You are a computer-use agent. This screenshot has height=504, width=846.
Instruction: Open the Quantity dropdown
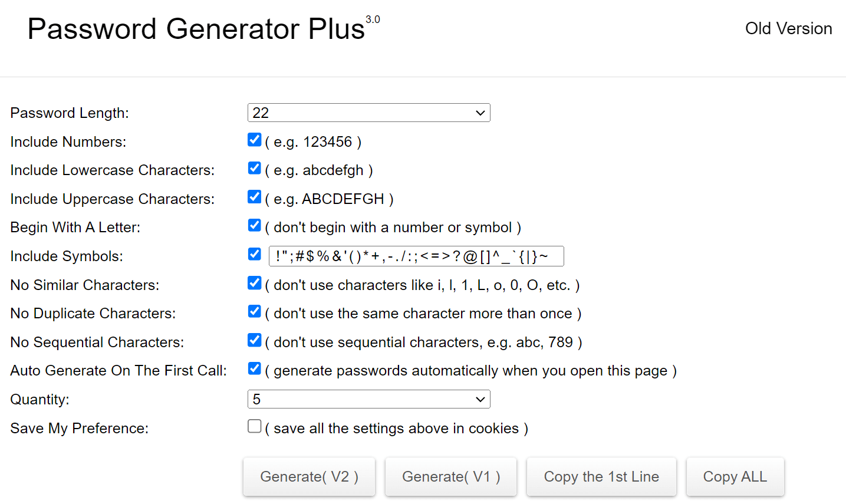tap(368, 399)
